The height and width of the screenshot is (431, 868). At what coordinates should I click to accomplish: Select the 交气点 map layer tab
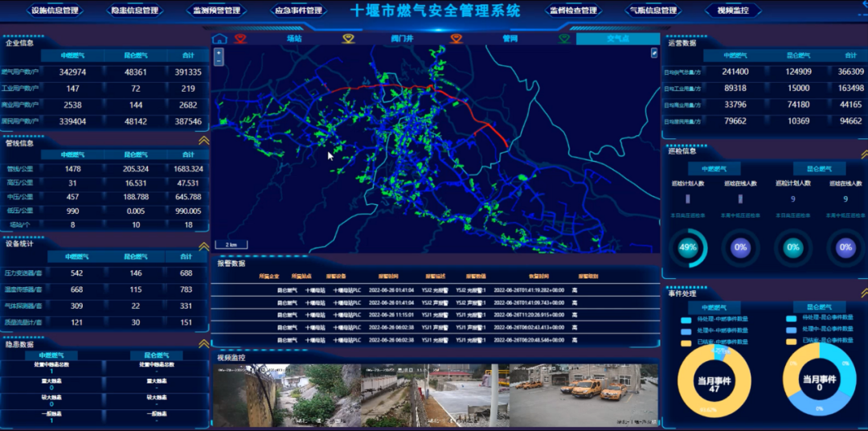(x=618, y=39)
